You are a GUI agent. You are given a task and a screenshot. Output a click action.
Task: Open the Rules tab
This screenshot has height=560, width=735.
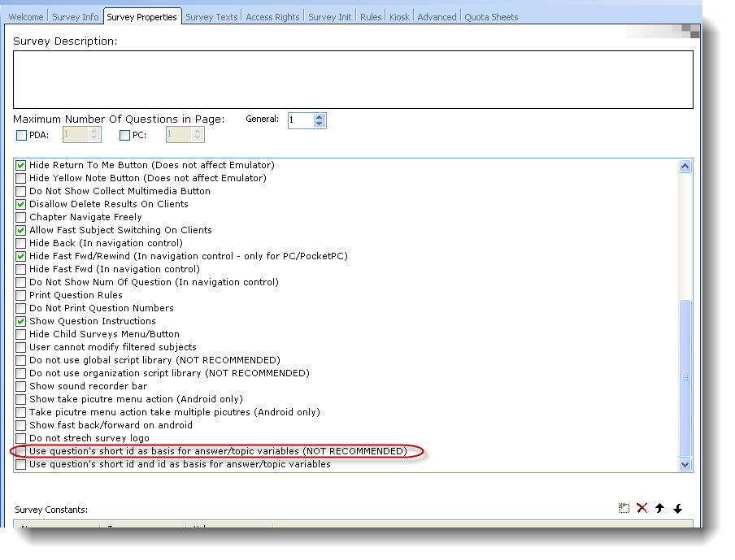point(371,17)
